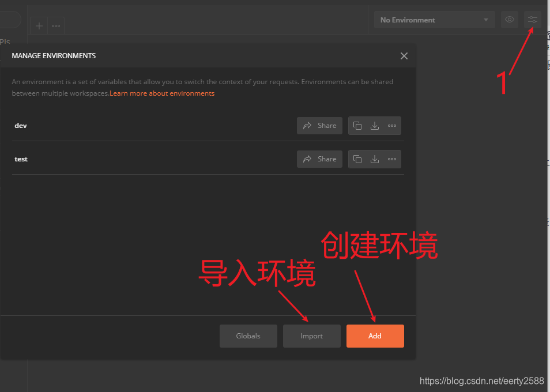This screenshot has height=392, width=550.
Task: Click the Share icon on the dev row
Action: (319, 126)
